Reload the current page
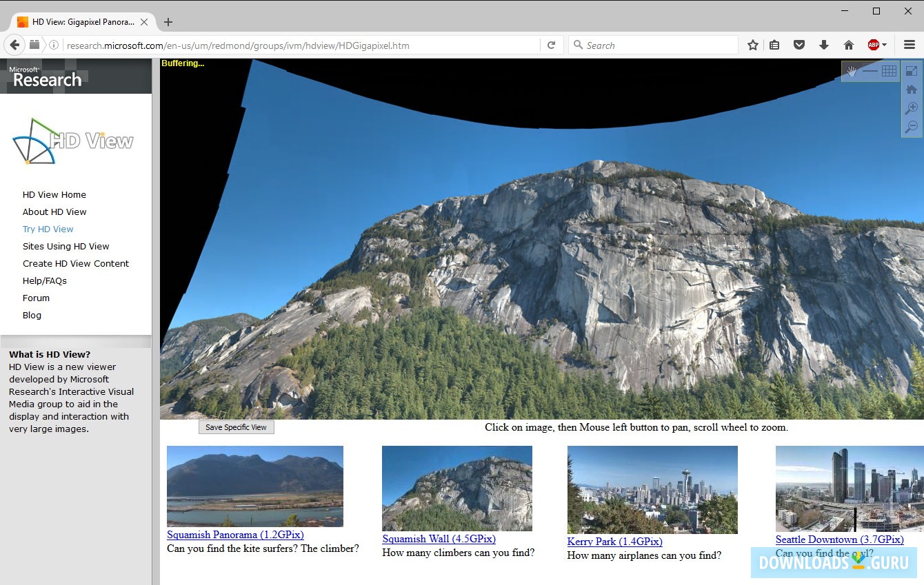Screen dimensions: 924x585 point(552,45)
